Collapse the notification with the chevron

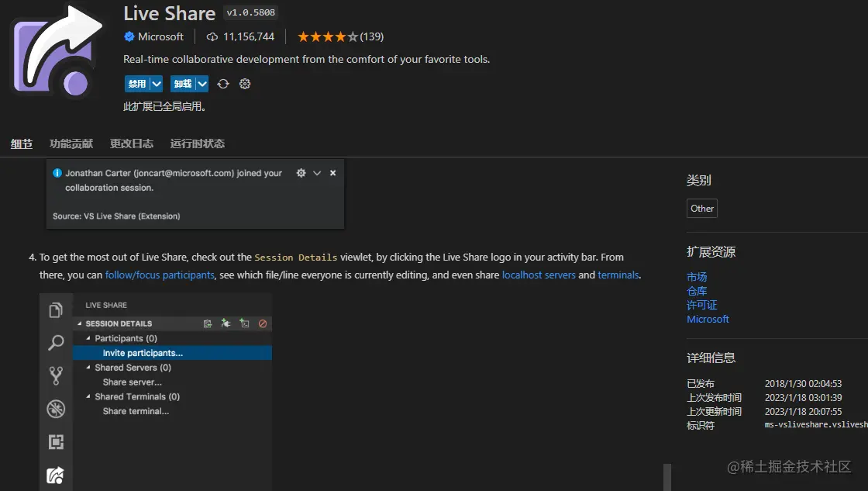coord(317,173)
